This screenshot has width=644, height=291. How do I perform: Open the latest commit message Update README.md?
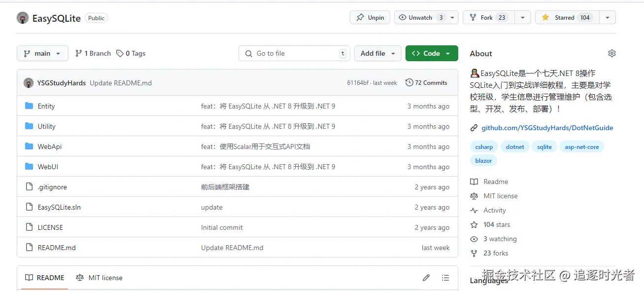[x=121, y=83]
